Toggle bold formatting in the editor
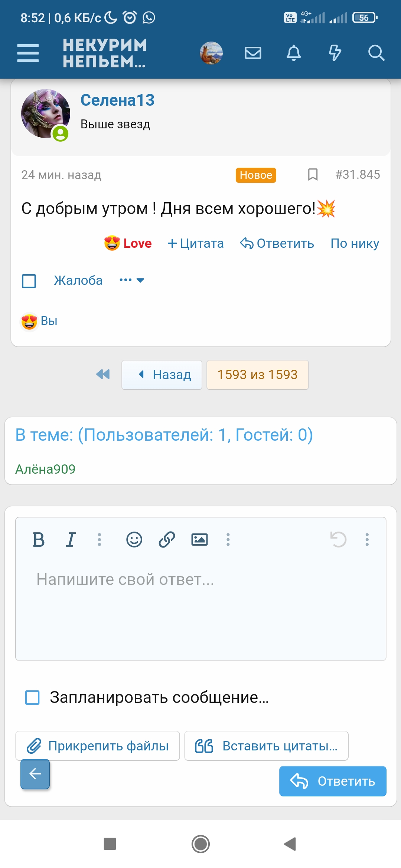 coord(39,539)
